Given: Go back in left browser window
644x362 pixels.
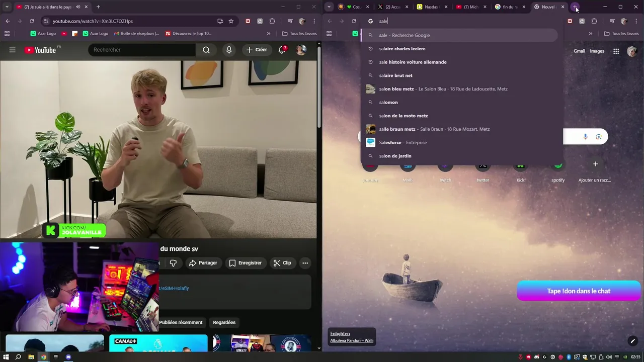Looking at the screenshot, I should 8,21.
